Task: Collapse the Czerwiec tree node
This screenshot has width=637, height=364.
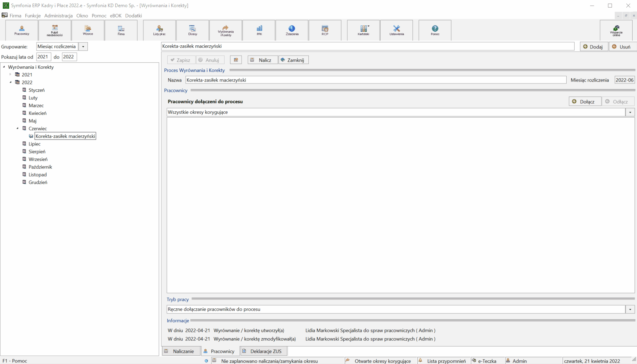Action: (17, 128)
